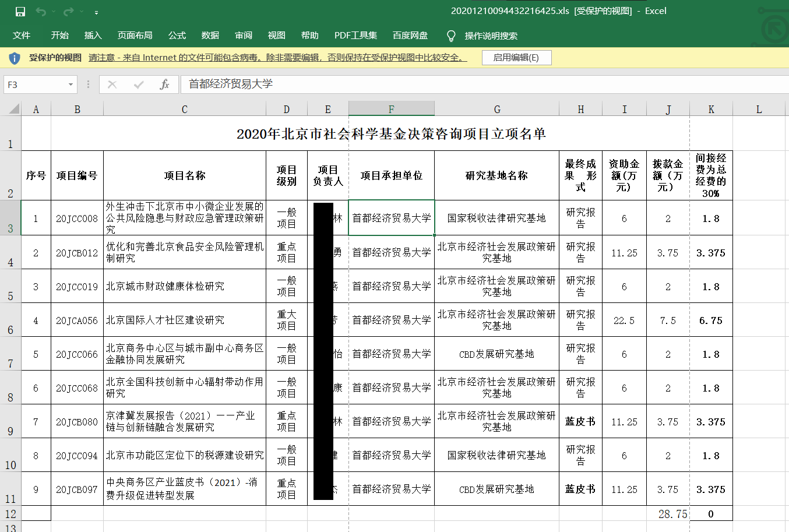Open the PDF工具集 ribbon tab

(x=355, y=36)
